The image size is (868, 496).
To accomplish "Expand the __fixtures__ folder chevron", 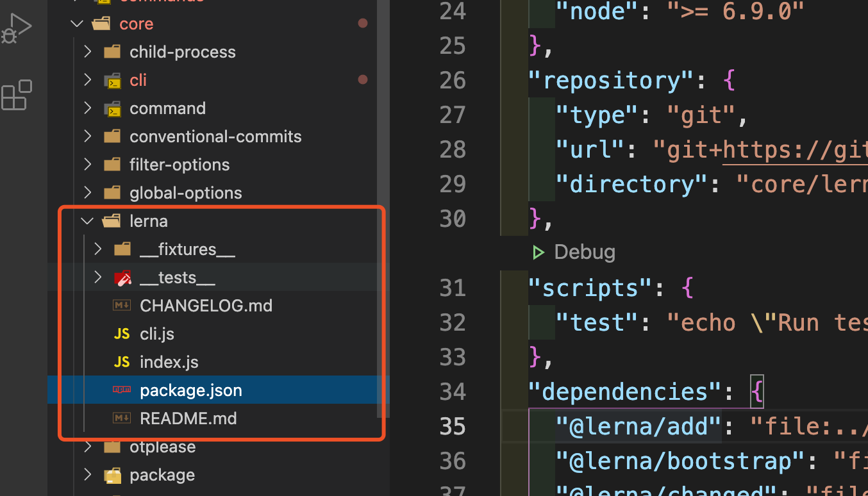I will click(98, 249).
